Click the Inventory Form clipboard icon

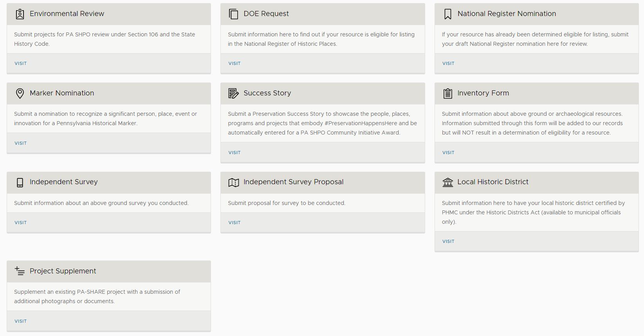[x=447, y=93]
